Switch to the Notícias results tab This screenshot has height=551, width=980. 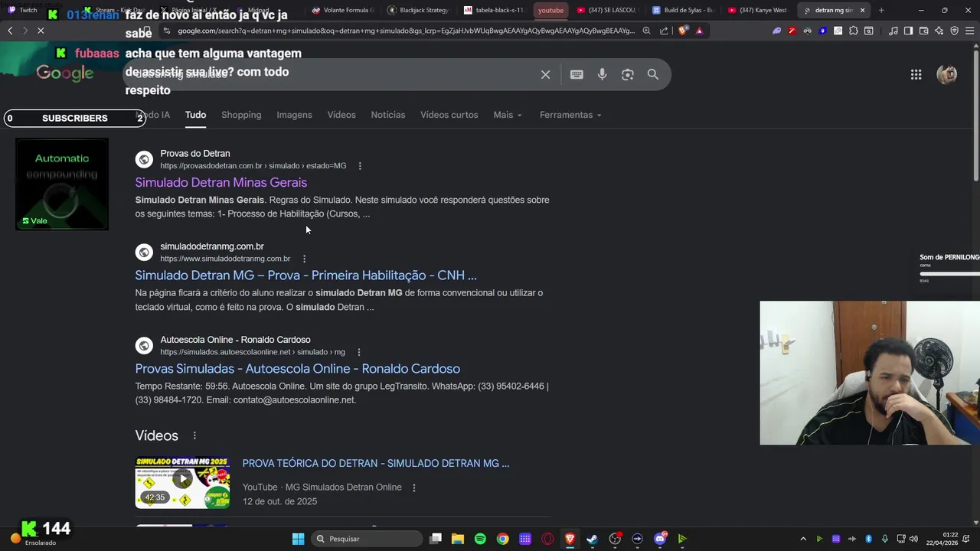click(388, 115)
